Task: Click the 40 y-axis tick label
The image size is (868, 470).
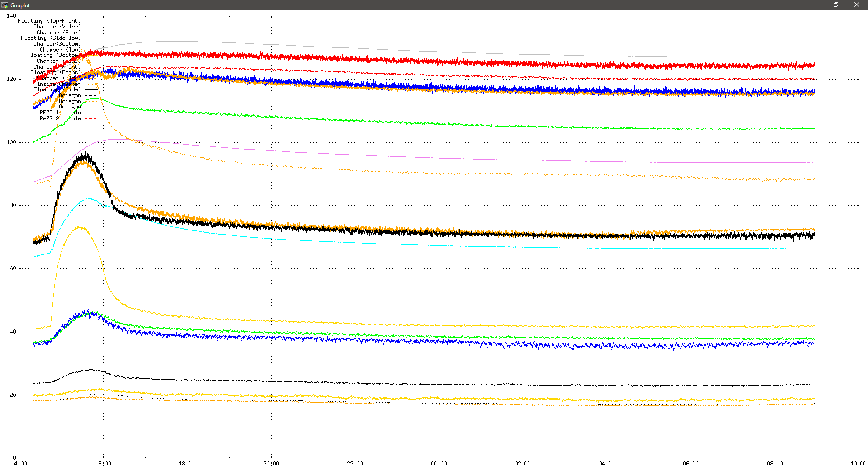Action: point(13,332)
